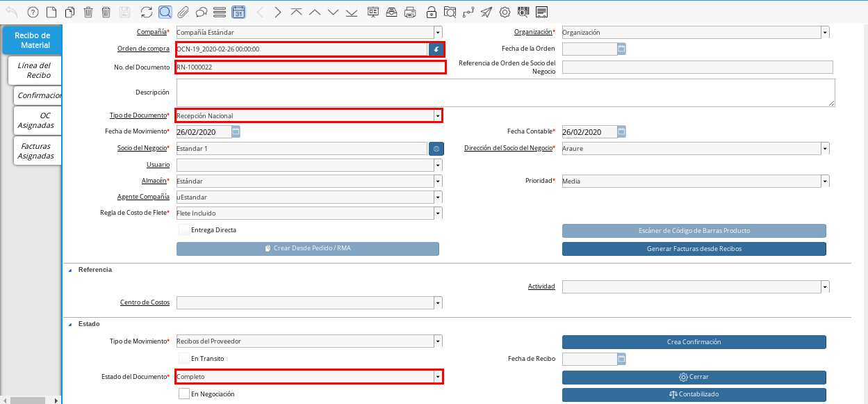
Task: Open attachments with the paperclip icon
Action: pos(183,12)
